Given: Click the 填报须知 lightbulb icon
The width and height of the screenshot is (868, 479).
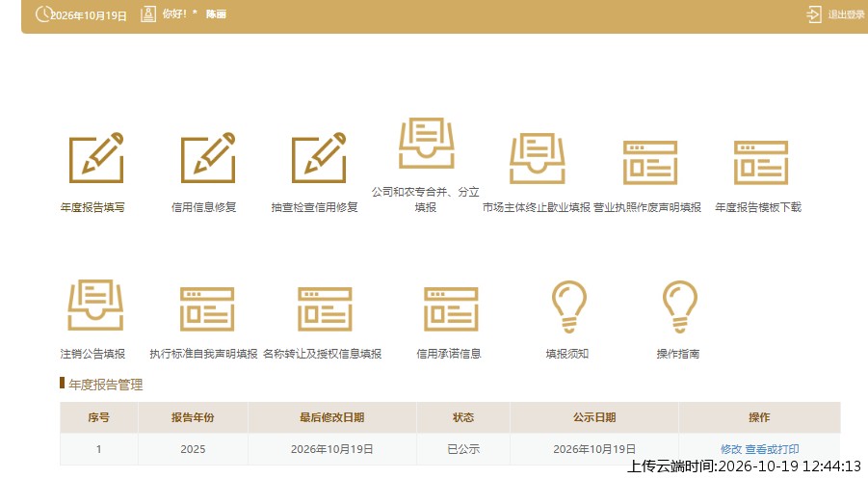Looking at the screenshot, I should tap(568, 306).
